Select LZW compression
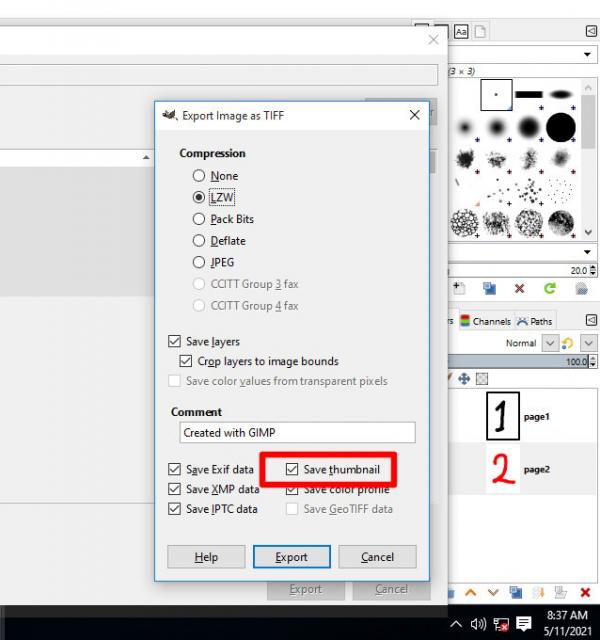600x640 pixels. [214, 198]
